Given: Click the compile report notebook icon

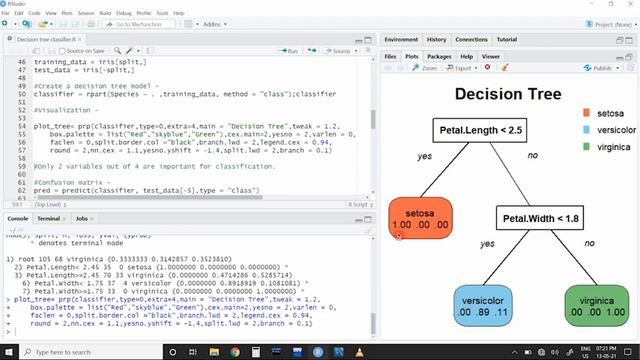Looking at the screenshot, I should click(x=149, y=51).
